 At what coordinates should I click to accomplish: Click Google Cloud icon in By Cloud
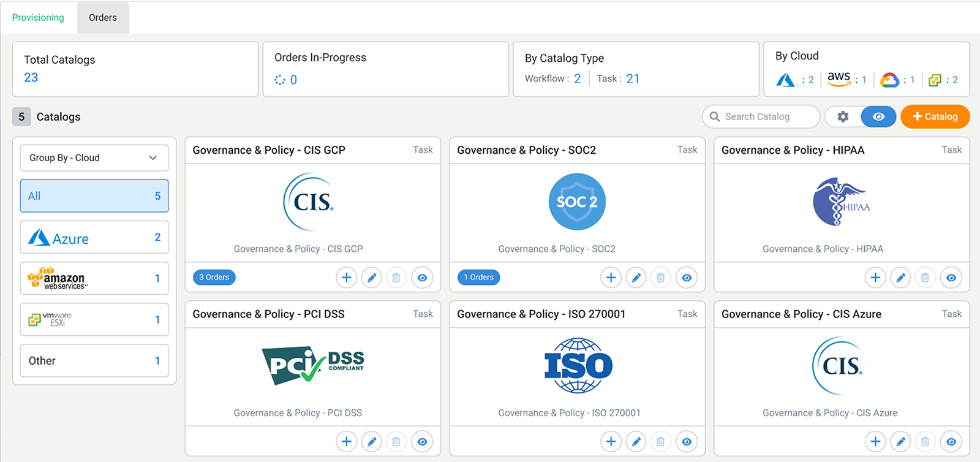point(889,80)
